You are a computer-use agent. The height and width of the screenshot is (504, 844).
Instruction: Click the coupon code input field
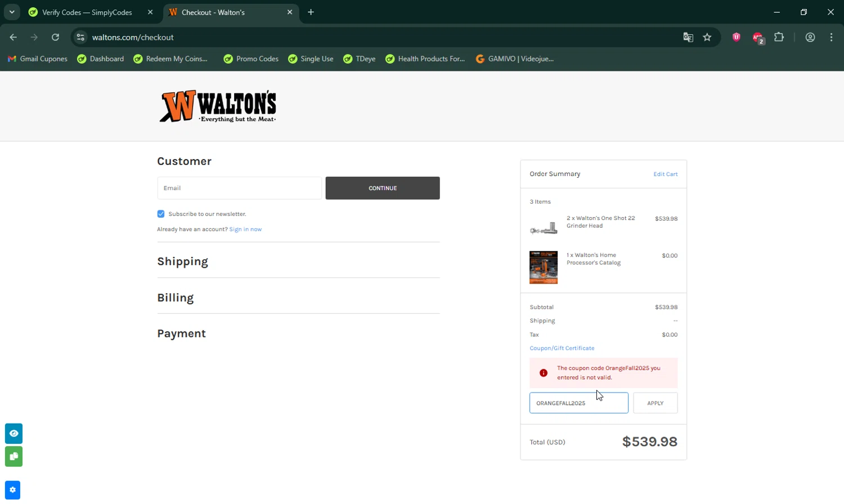click(579, 403)
